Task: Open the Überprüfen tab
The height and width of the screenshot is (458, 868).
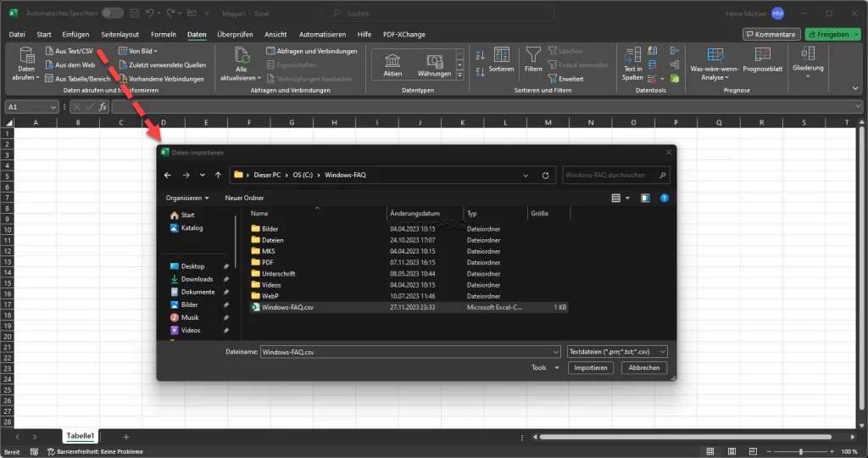Action: [x=235, y=34]
